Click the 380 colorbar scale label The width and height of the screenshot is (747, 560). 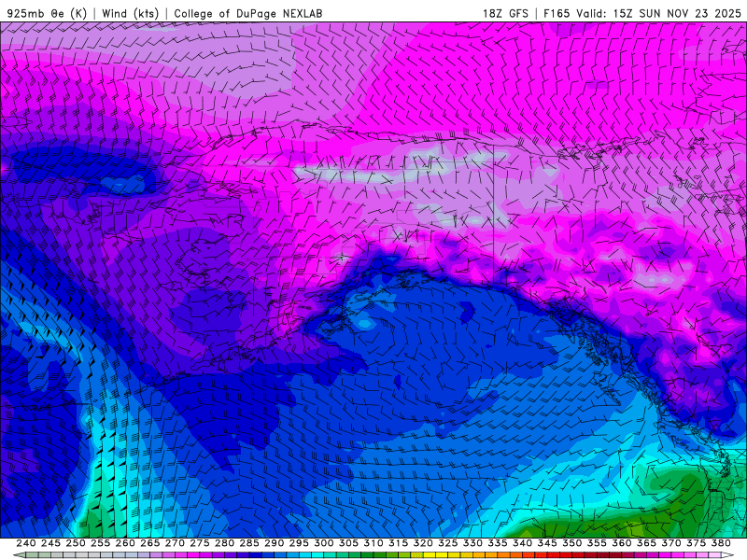point(721,543)
